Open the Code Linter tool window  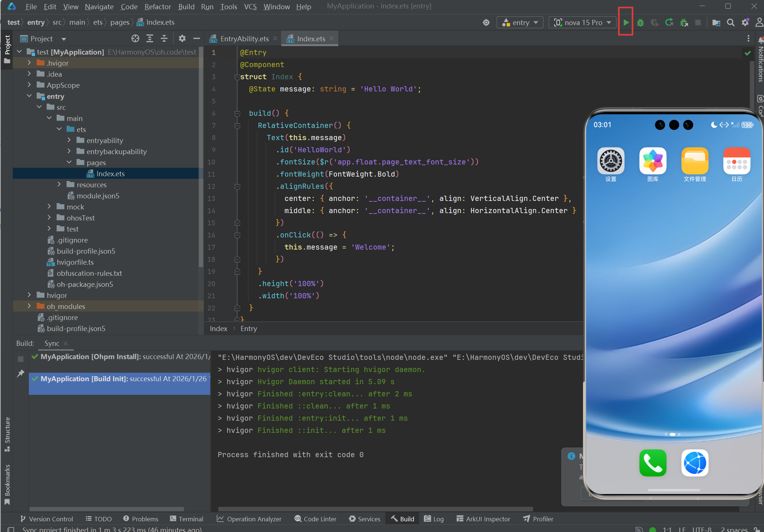[315, 519]
